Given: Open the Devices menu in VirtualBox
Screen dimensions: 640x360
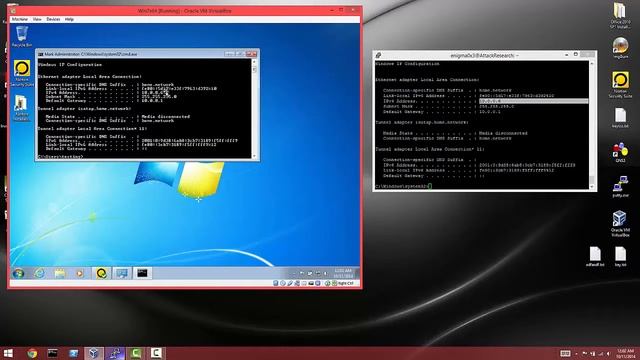Looking at the screenshot, I should coord(53,19).
